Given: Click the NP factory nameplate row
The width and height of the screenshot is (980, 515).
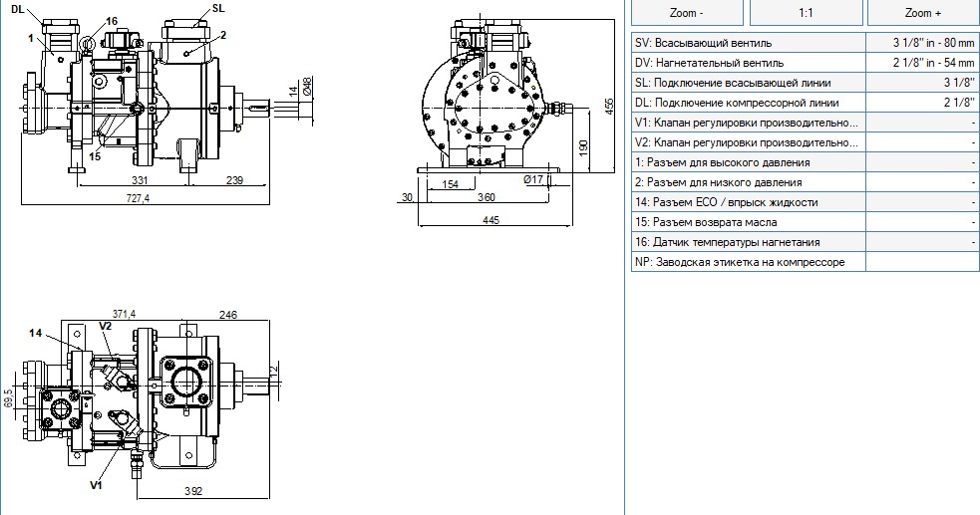Looking at the screenshot, I should (x=805, y=262).
